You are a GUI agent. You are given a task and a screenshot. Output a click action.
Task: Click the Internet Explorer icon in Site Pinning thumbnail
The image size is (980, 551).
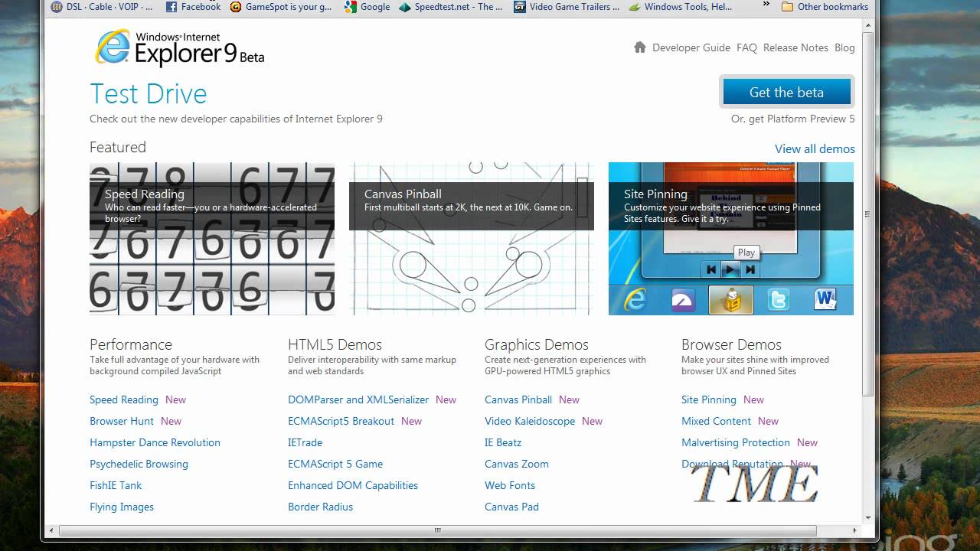(x=635, y=299)
